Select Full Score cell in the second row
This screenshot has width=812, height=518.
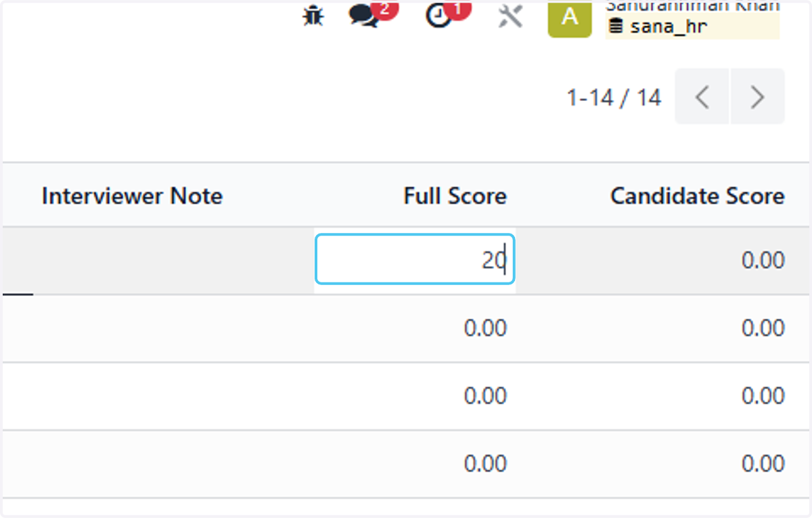415,328
